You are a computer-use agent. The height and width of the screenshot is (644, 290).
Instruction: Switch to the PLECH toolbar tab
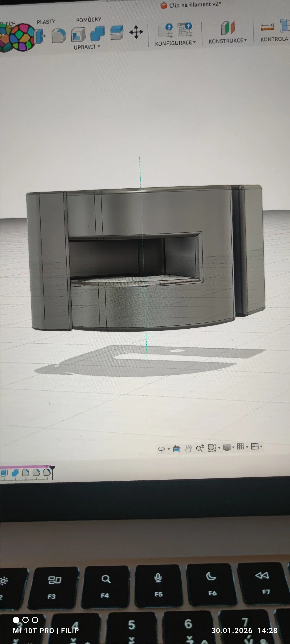click(8, 24)
